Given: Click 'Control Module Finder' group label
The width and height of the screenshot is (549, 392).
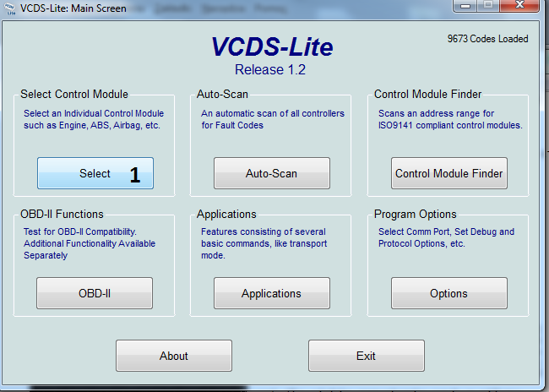Looking at the screenshot, I should [x=428, y=94].
